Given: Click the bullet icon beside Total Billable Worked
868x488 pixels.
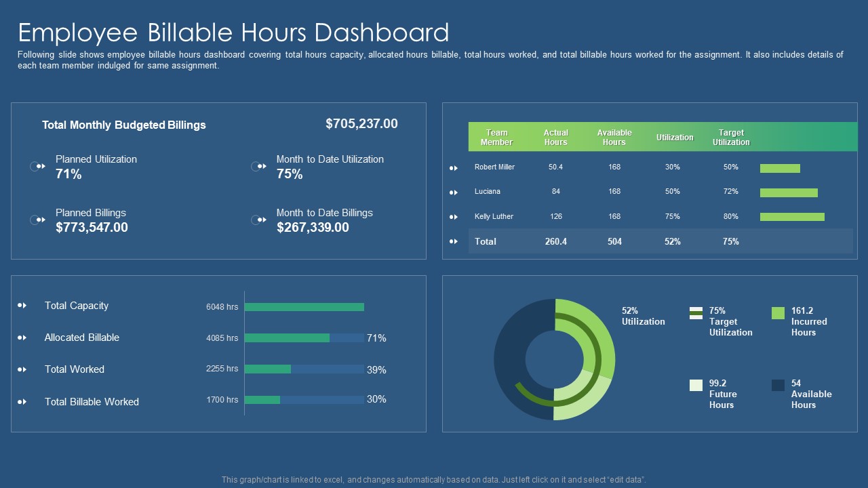Looking at the screenshot, I should (x=22, y=402).
